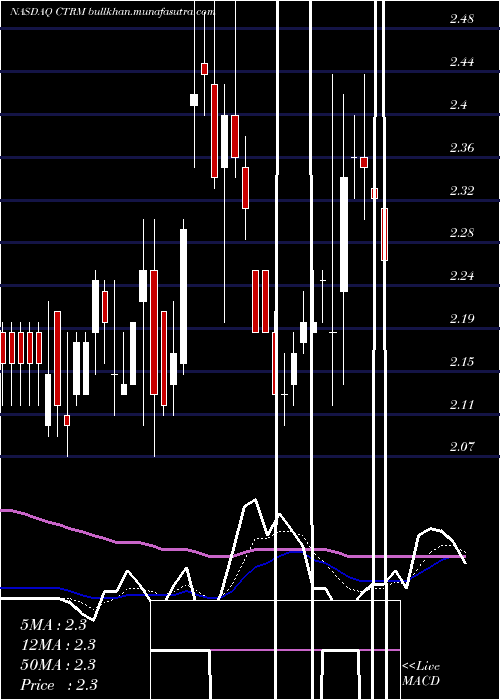
Task: Click the 'NASDAQ CTRM bullkhan.munafasutra.com' title text
Action: [112, 12]
